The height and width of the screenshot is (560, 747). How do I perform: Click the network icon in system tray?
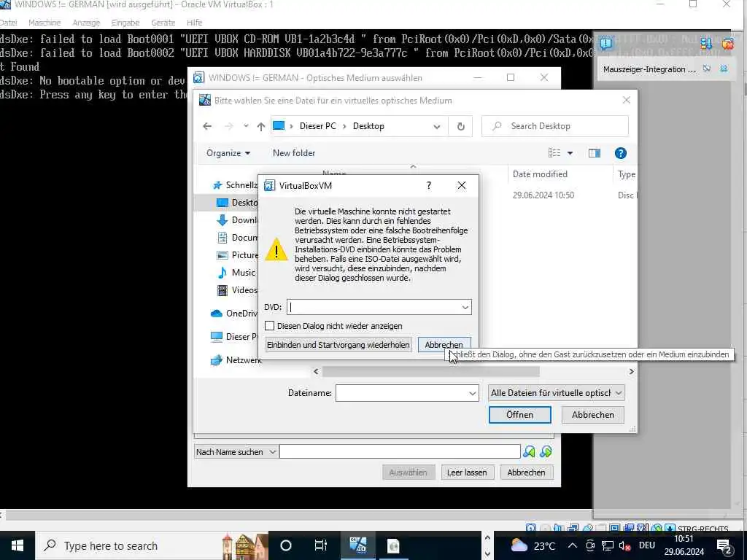pos(608,545)
